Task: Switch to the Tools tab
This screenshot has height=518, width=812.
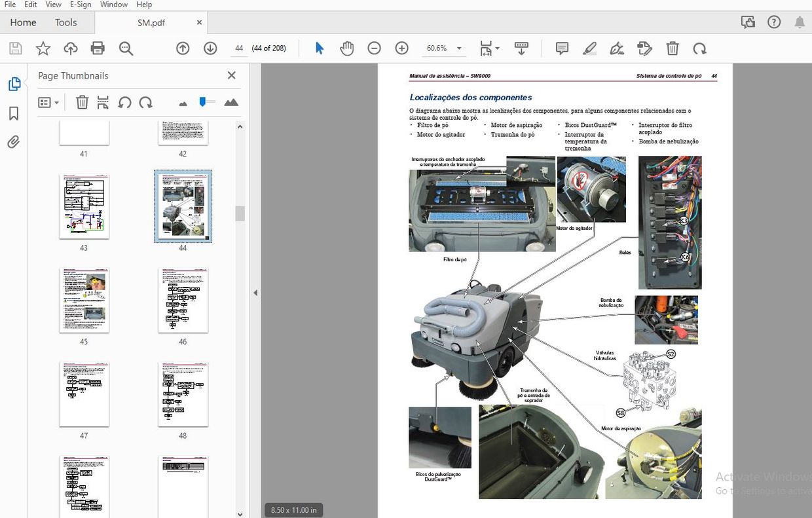Action: coord(65,22)
